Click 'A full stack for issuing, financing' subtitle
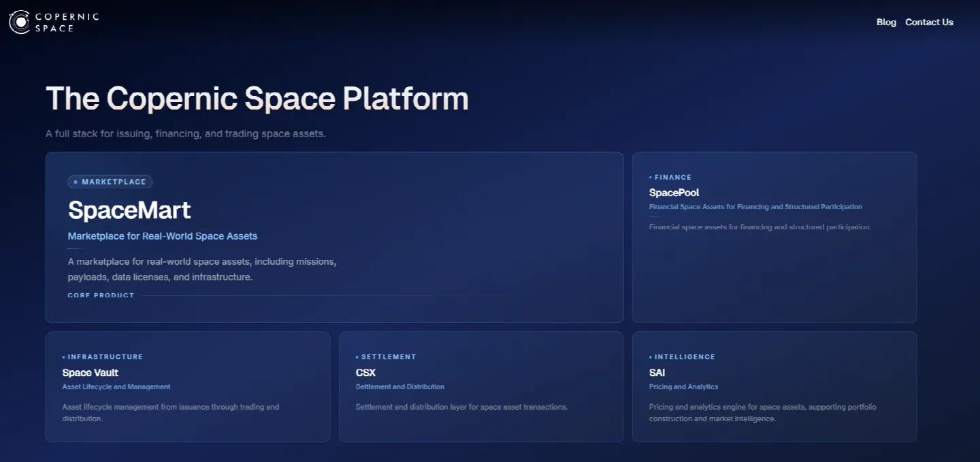This screenshot has width=980, height=462. (186, 133)
